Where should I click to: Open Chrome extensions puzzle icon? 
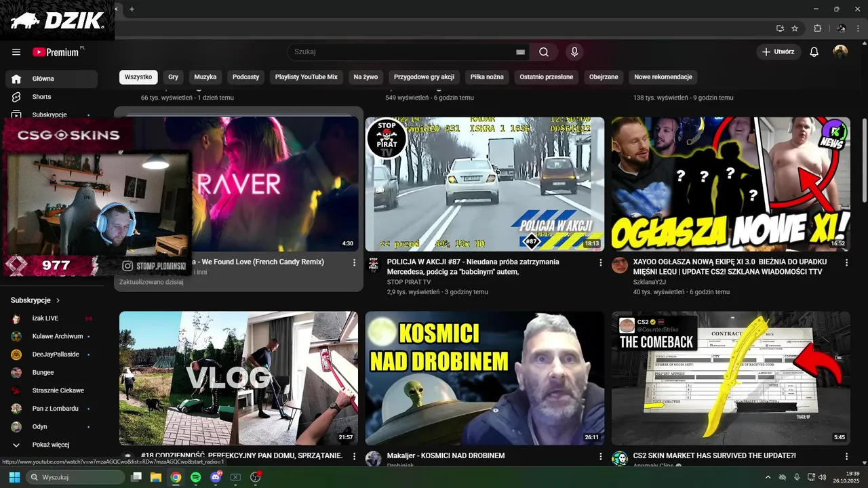point(817,28)
